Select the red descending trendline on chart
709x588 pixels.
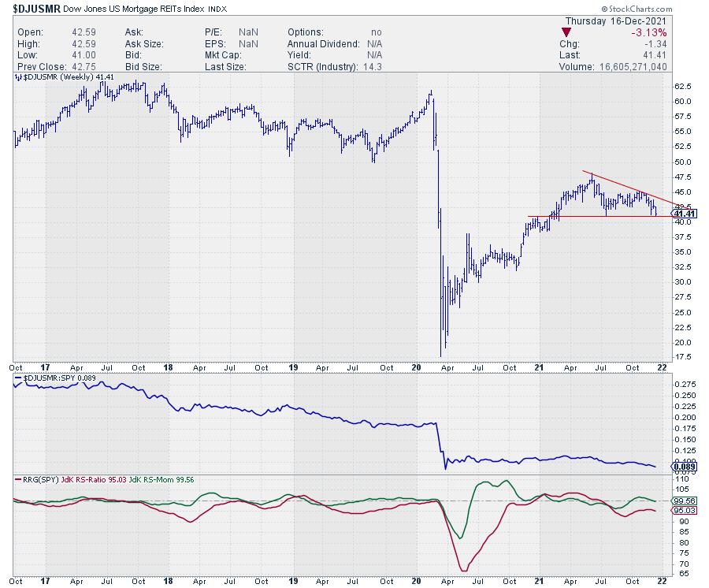[x=630, y=187]
